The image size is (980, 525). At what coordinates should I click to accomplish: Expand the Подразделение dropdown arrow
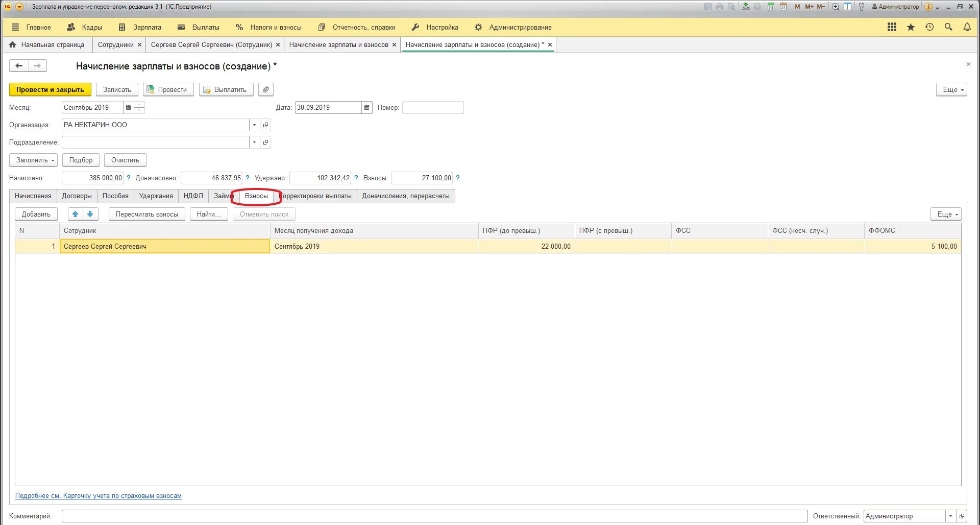tap(254, 142)
